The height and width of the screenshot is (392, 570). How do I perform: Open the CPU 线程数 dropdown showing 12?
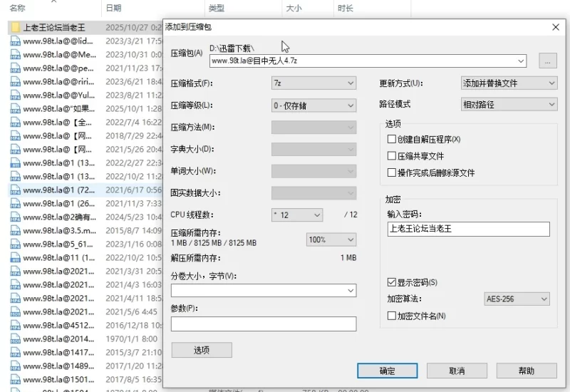click(x=297, y=215)
